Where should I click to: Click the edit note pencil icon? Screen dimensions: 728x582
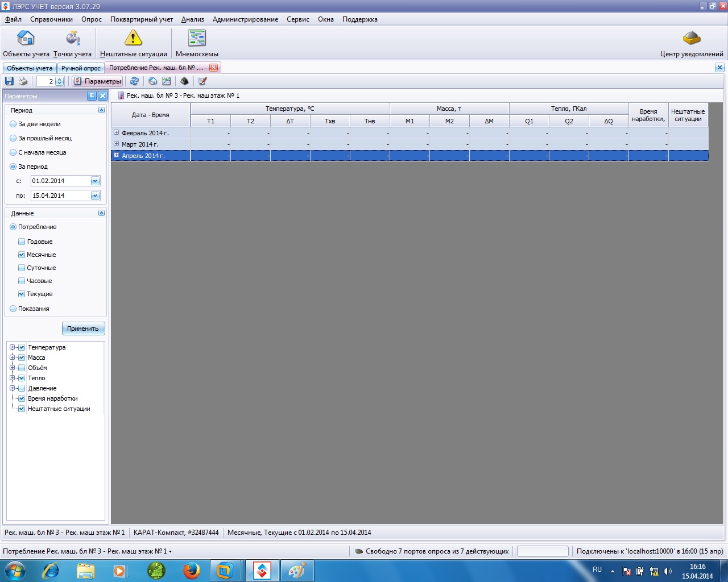[202, 81]
